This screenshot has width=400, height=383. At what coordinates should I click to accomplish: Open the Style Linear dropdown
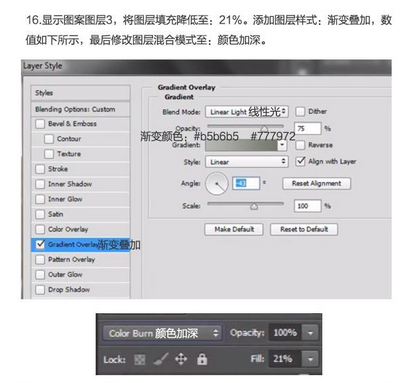[247, 162]
